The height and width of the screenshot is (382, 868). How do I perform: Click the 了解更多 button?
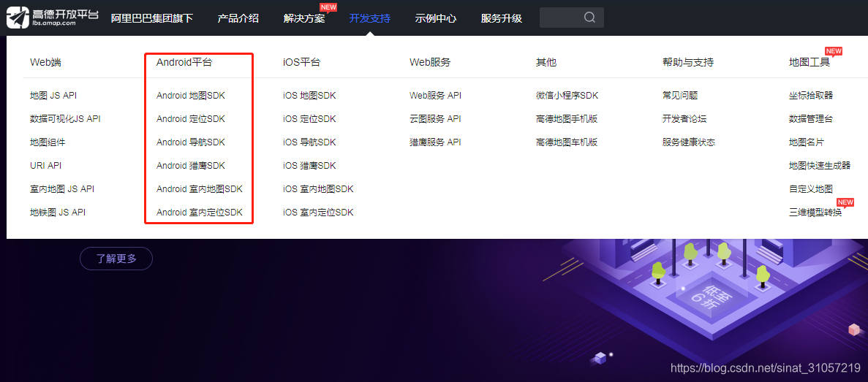[116, 258]
